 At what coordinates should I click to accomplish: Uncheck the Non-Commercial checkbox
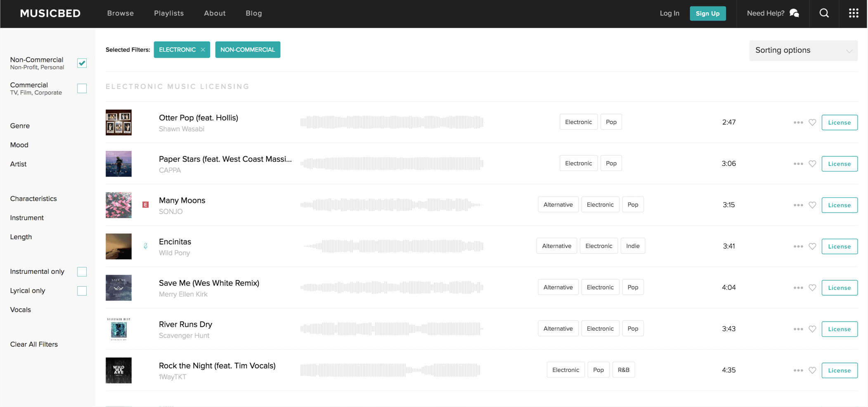click(82, 63)
